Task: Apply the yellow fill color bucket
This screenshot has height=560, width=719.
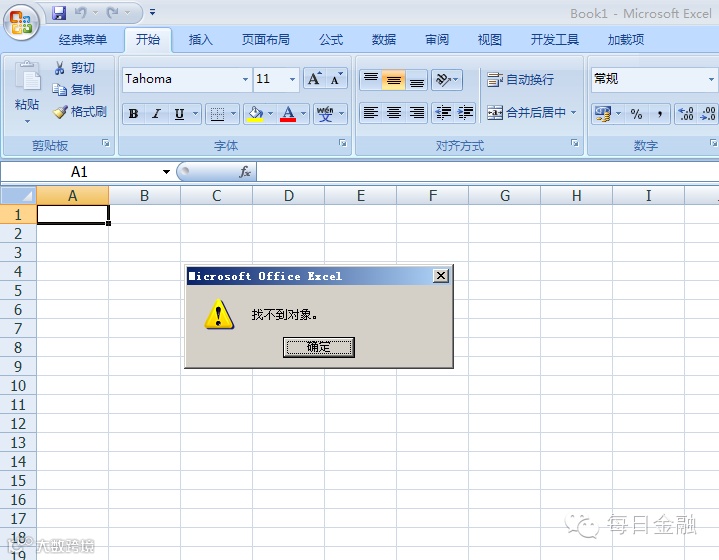Action: (255, 114)
